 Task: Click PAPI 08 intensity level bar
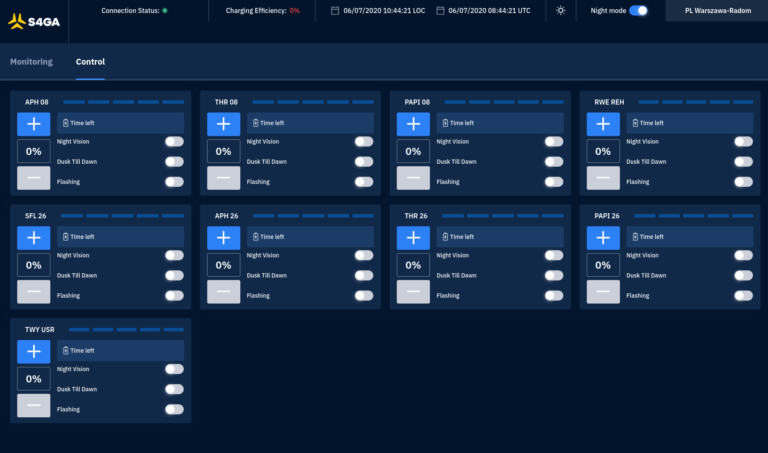[507, 102]
